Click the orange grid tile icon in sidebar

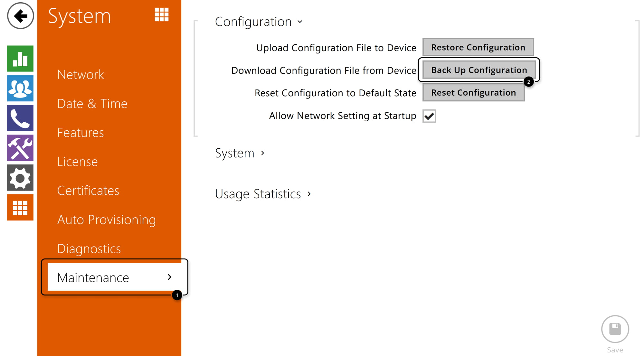point(20,207)
